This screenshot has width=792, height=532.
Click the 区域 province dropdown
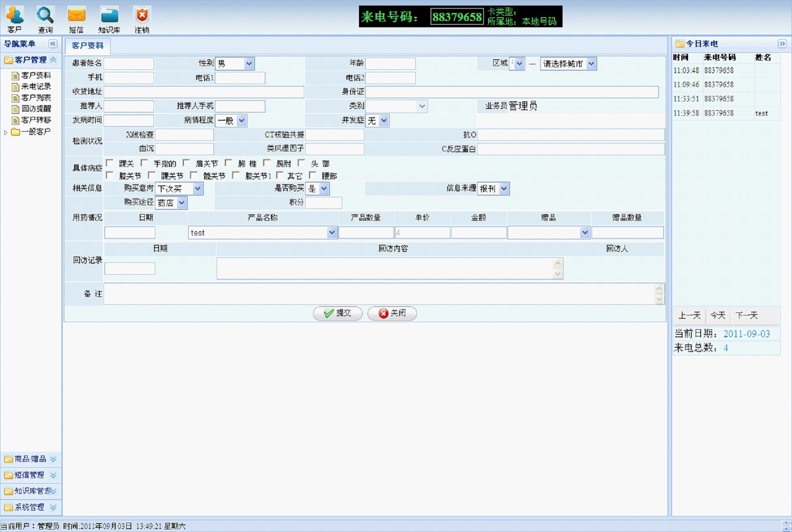coord(517,64)
